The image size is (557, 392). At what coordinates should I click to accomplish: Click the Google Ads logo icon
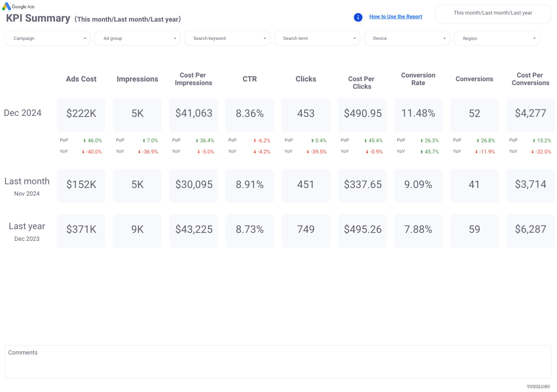click(6, 6)
